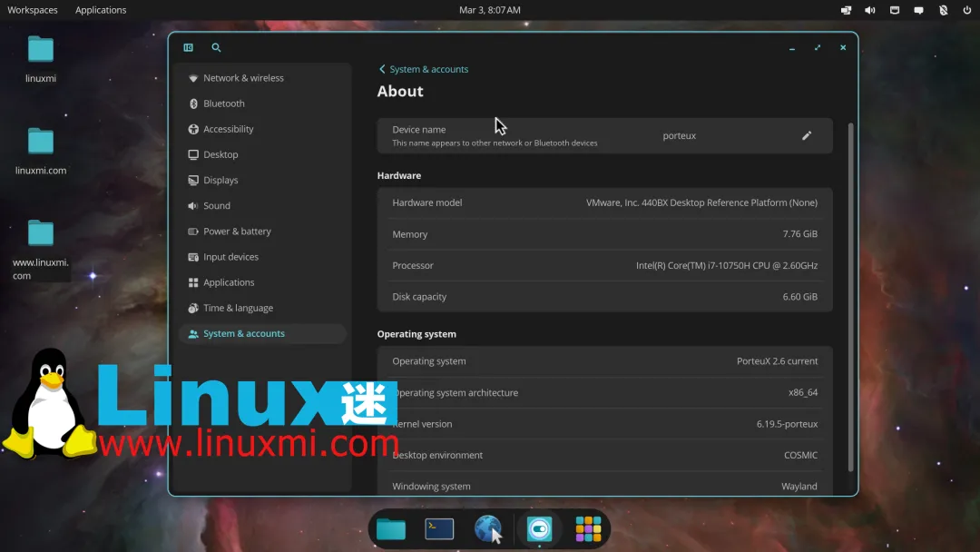980x552 pixels.
Task: Open Sound settings
Action: 262,206
